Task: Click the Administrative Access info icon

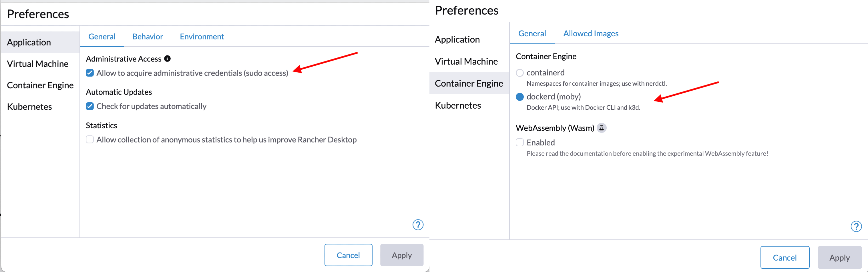Action: [168, 59]
